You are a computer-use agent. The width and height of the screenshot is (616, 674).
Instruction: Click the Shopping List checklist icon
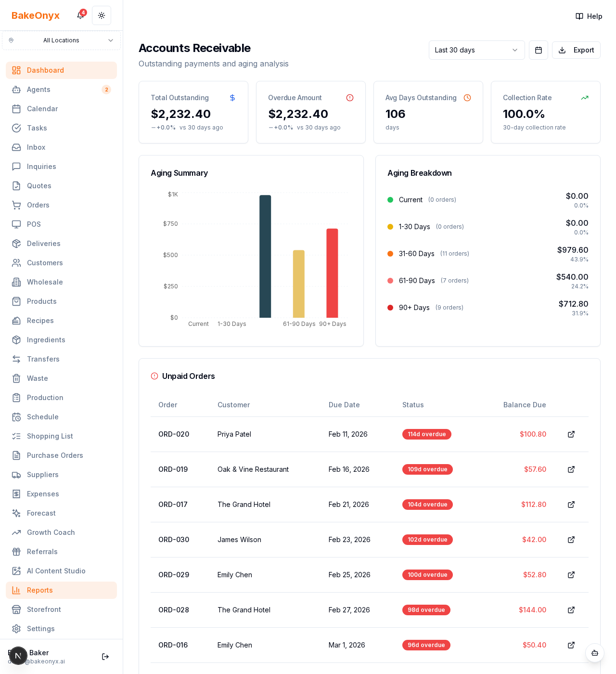coord(16,436)
